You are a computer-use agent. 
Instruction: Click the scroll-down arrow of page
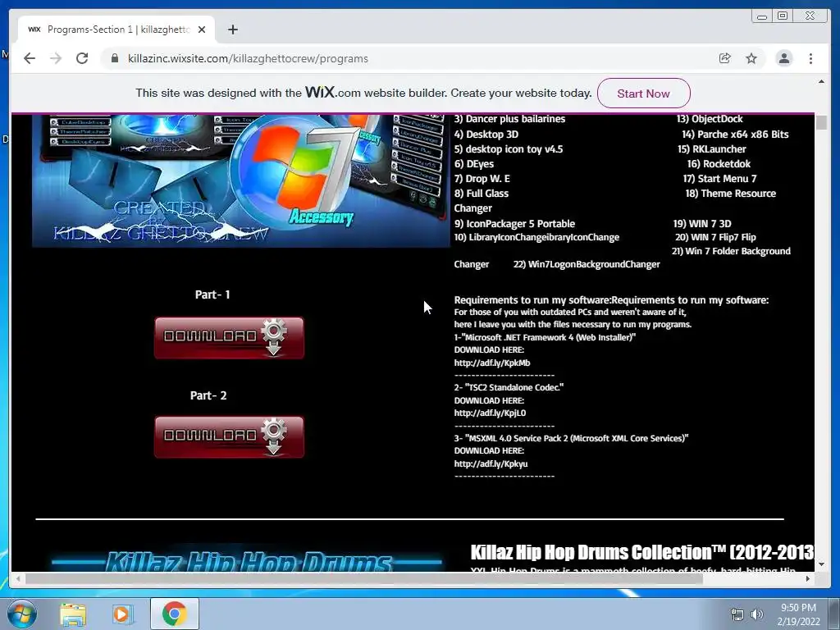pyautogui.click(x=821, y=564)
